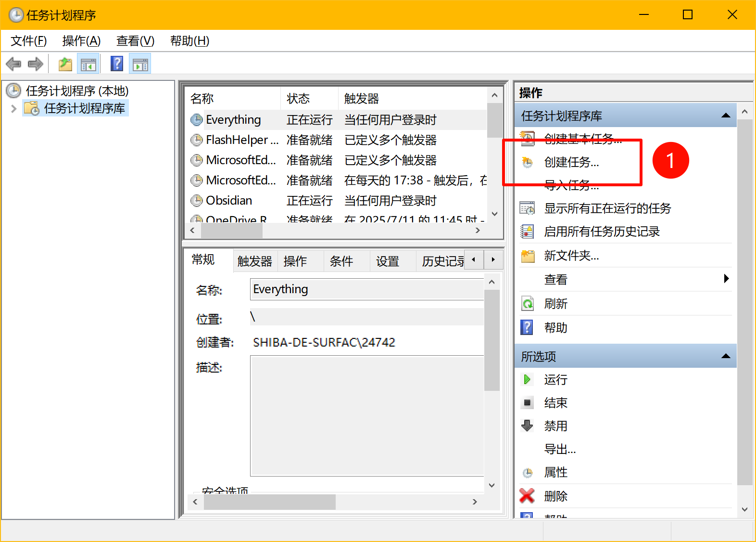Click the clock icon of Obsidian task
This screenshot has width=756, height=542.
pyautogui.click(x=197, y=201)
